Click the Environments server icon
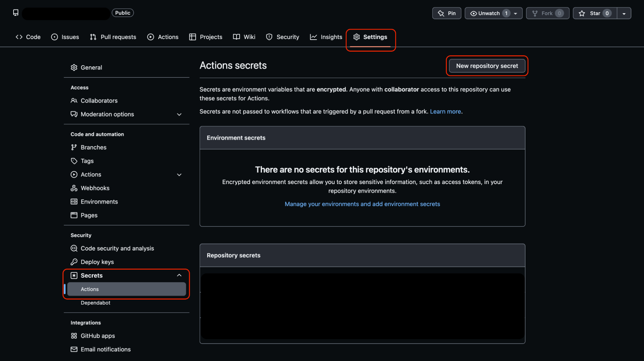Viewport: 644px width, 361px height. tap(74, 201)
